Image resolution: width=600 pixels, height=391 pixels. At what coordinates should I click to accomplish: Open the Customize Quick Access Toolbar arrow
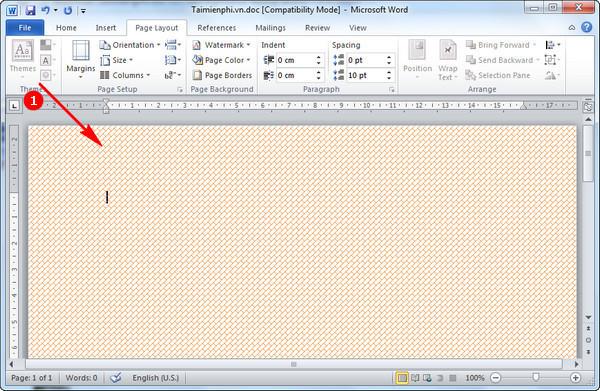[83, 11]
